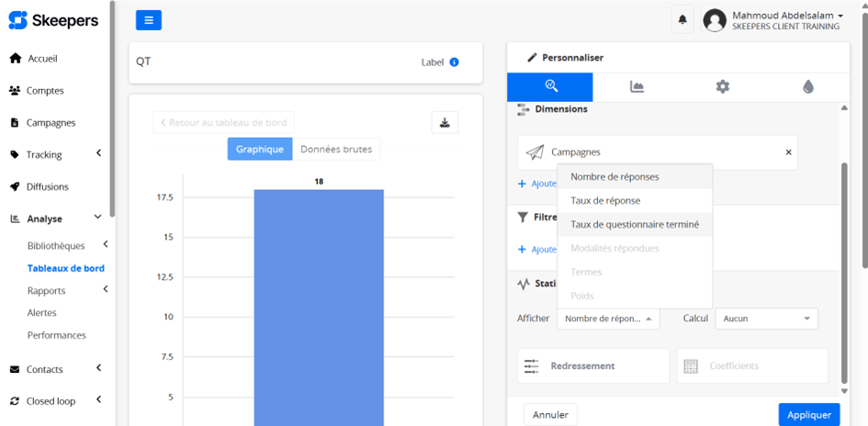Open the hamburger menu button
Image resolution: width=868 pixels, height=426 pixels.
(149, 19)
